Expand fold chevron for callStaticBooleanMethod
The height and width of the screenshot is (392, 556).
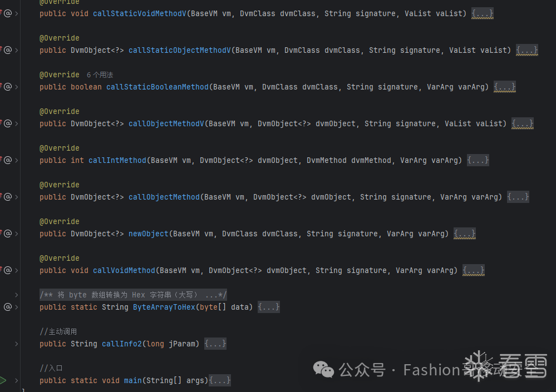tap(16, 87)
